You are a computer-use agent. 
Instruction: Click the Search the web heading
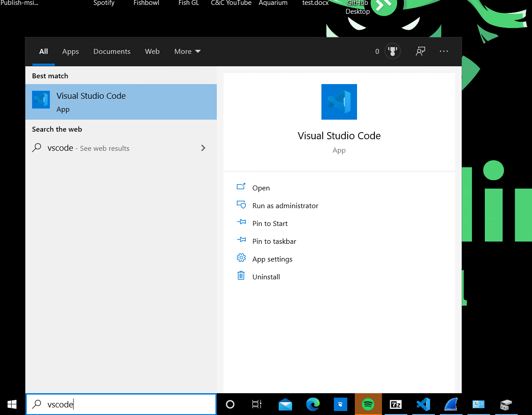(x=57, y=129)
